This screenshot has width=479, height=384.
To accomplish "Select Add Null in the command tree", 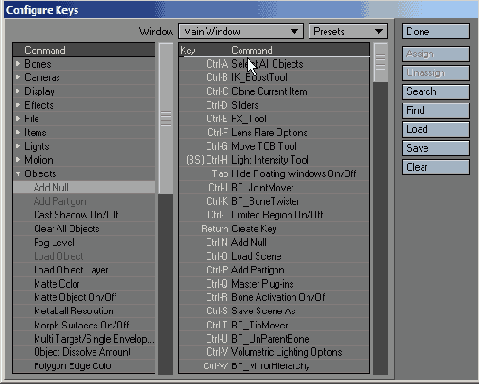I will click(x=84, y=187).
